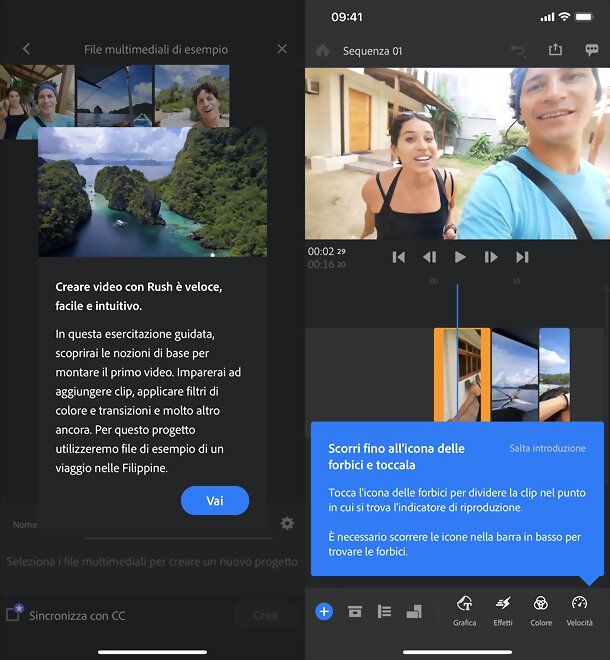
Task: Select the aerial lagoon sample thumbnail
Action: coord(152,192)
